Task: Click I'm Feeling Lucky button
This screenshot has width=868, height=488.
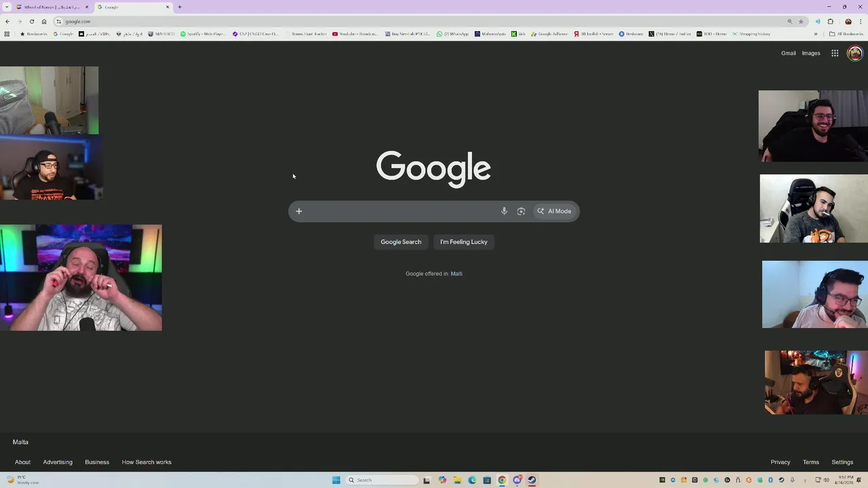Action: 464,242
